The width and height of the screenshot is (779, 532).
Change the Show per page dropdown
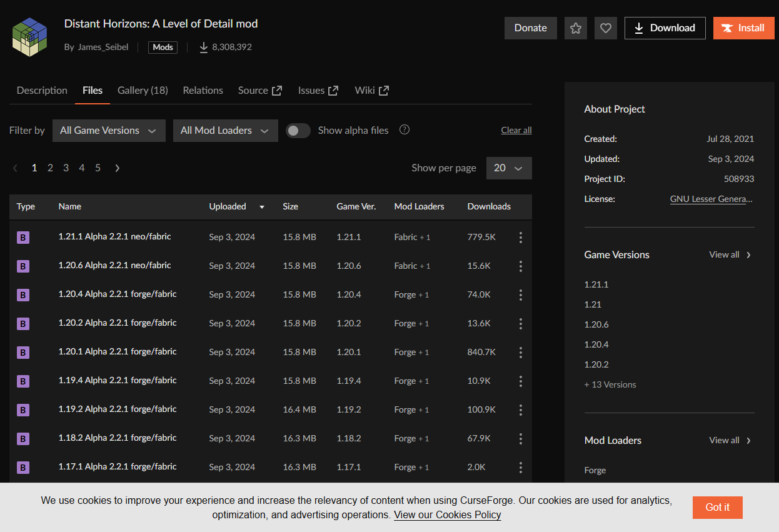[508, 168]
